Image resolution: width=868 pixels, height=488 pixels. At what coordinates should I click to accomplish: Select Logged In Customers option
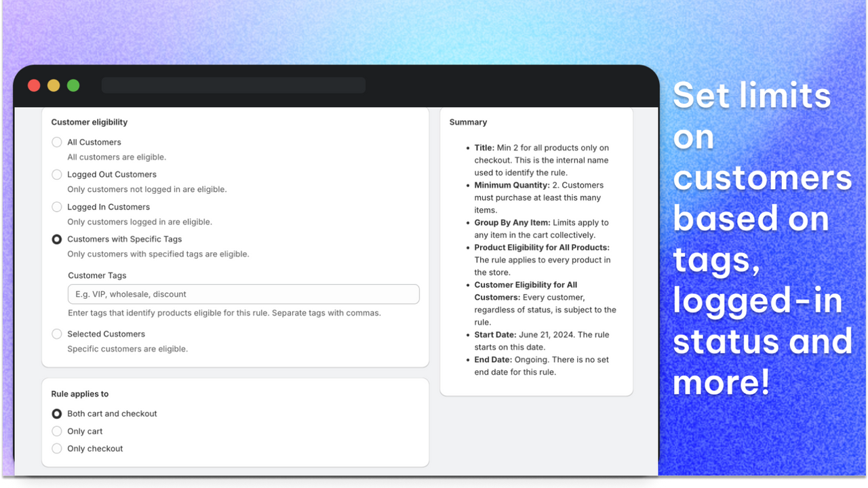point(56,207)
